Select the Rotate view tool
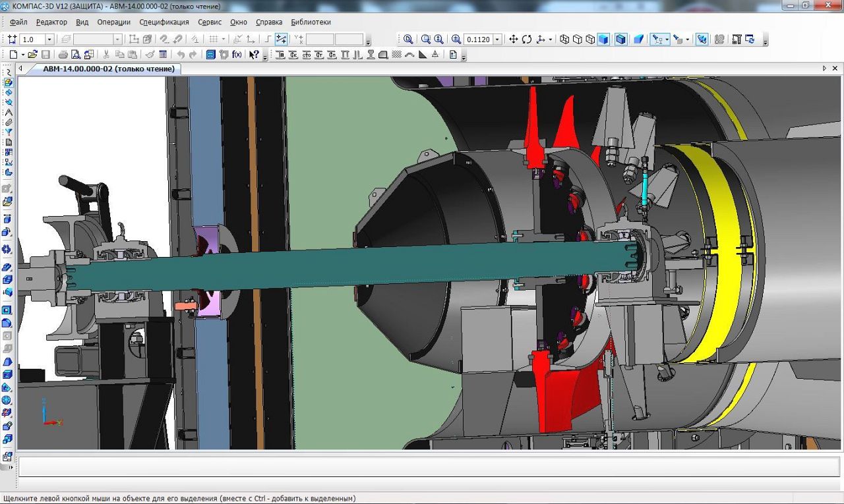The image size is (844, 504). click(527, 40)
